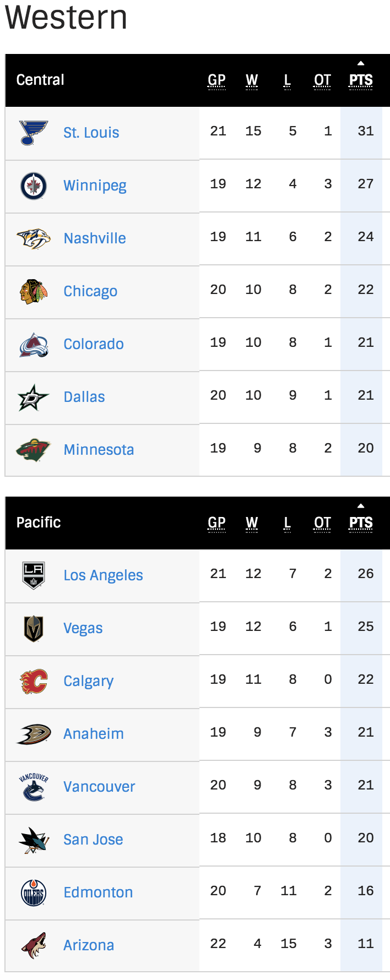This screenshot has width=390, height=980.
Task: Open the Los Angeles team link
Action: coord(103,575)
